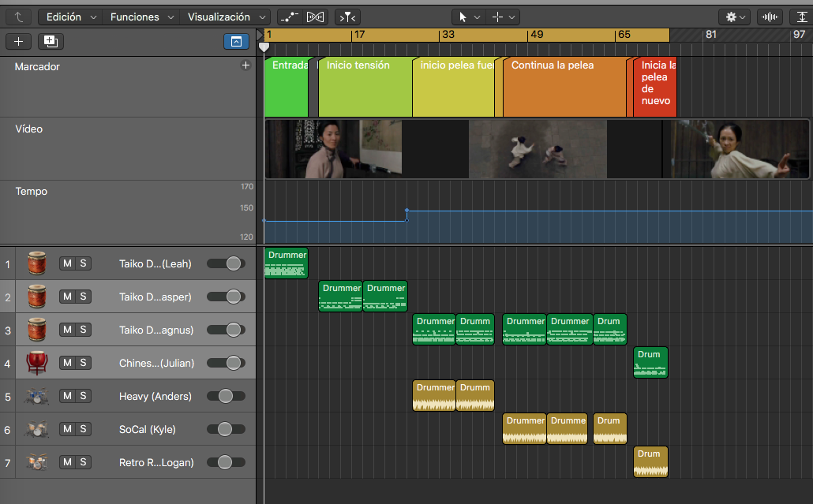This screenshot has width=813, height=504.
Task: Mute the Taiko D...(Leah) track
Action: pos(67,263)
